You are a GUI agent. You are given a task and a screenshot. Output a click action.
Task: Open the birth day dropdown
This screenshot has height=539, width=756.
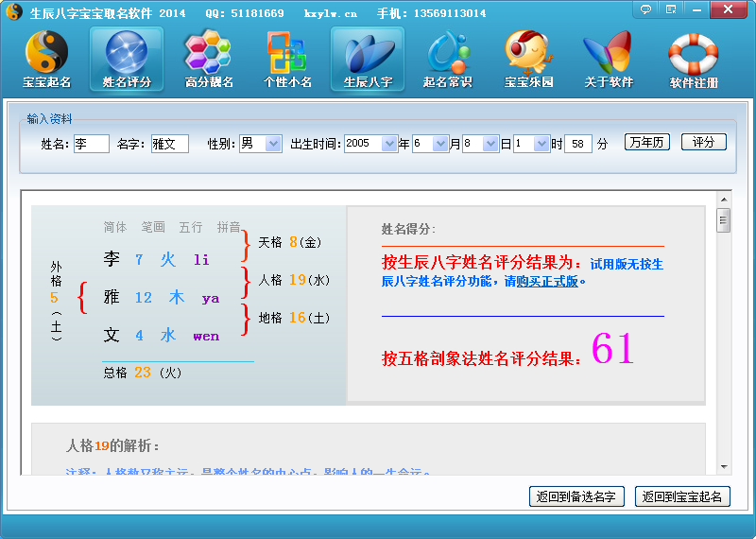(x=490, y=144)
